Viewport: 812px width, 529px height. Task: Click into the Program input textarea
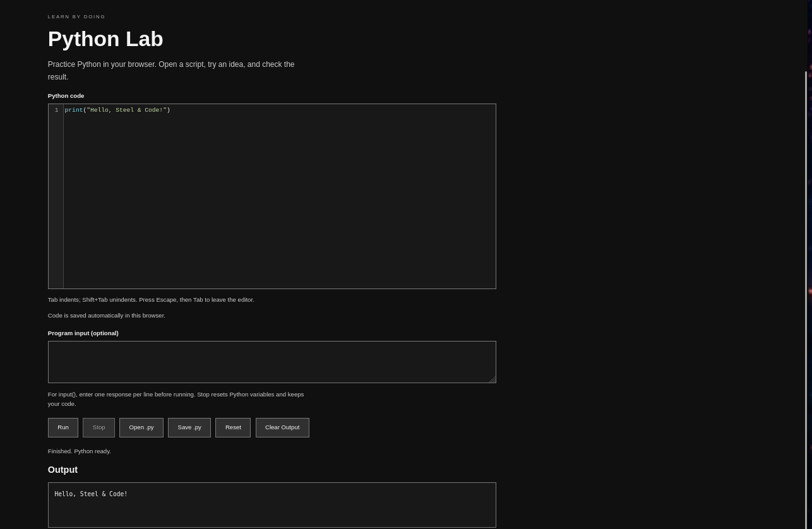[272, 362]
